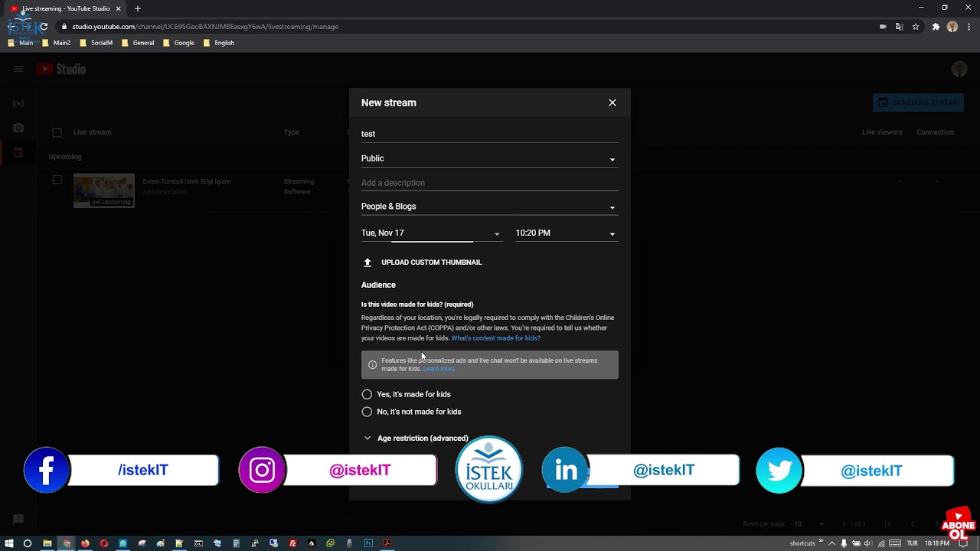Viewport: 980px width, 551px height.
Task: Open the hamburger menu beside Studio logo
Action: (x=18, y=69)
